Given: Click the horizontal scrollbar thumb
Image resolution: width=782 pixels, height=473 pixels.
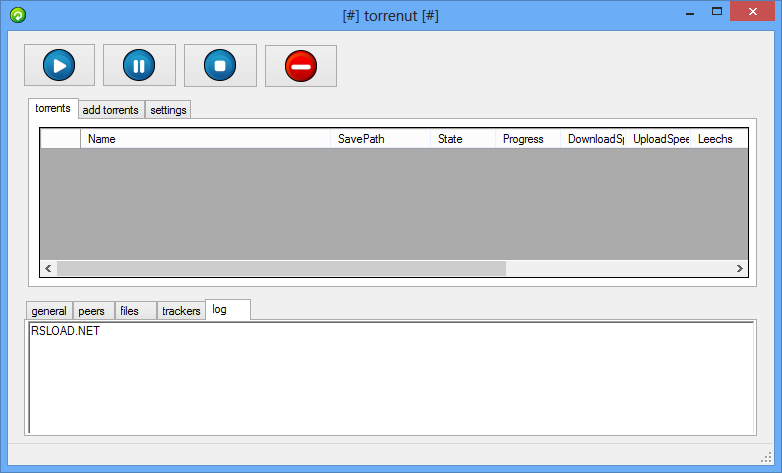Looking at the screenshot, I should tap(281, 268).
